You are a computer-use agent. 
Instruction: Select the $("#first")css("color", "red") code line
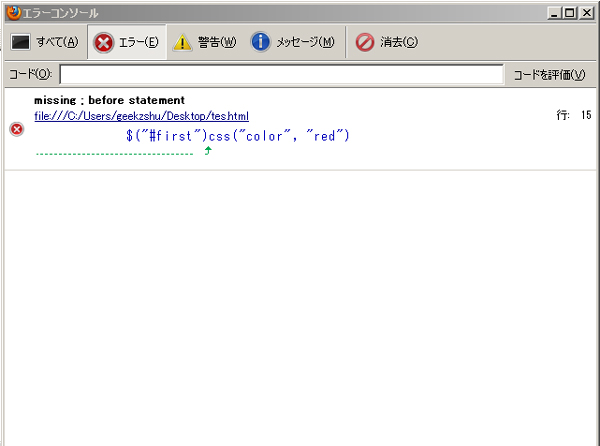pyautogui.click(x=238, y=136)
